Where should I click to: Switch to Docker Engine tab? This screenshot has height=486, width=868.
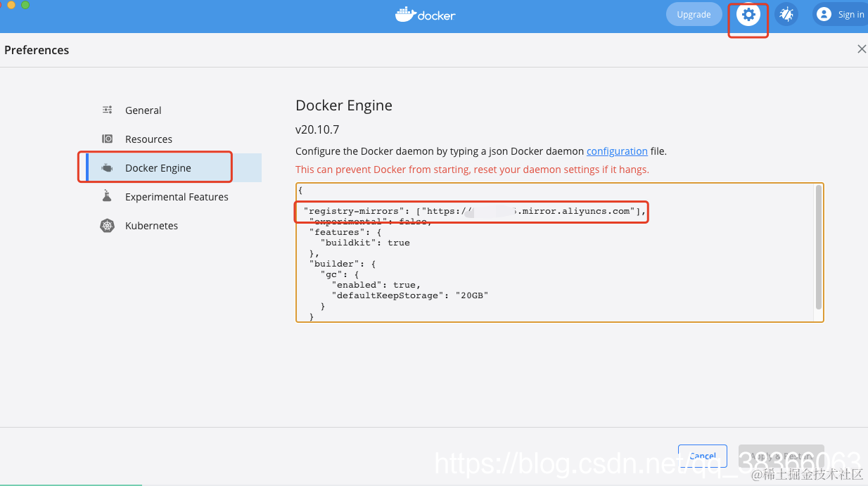(x=174, y=167)
